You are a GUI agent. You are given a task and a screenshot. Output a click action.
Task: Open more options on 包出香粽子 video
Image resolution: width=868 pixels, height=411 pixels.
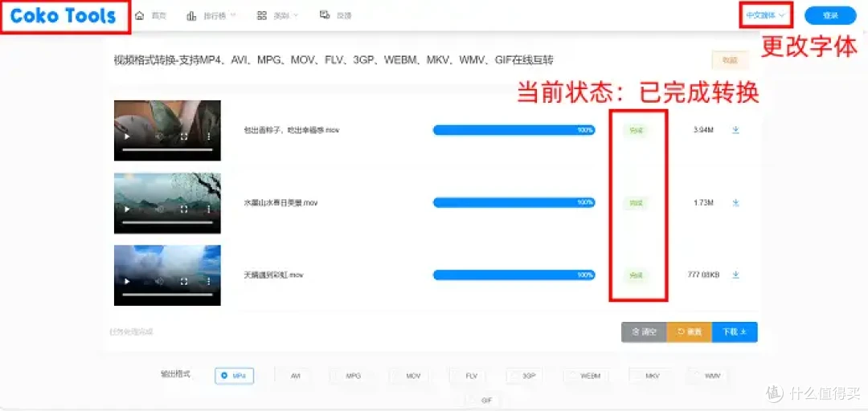(x=209, y=136)
